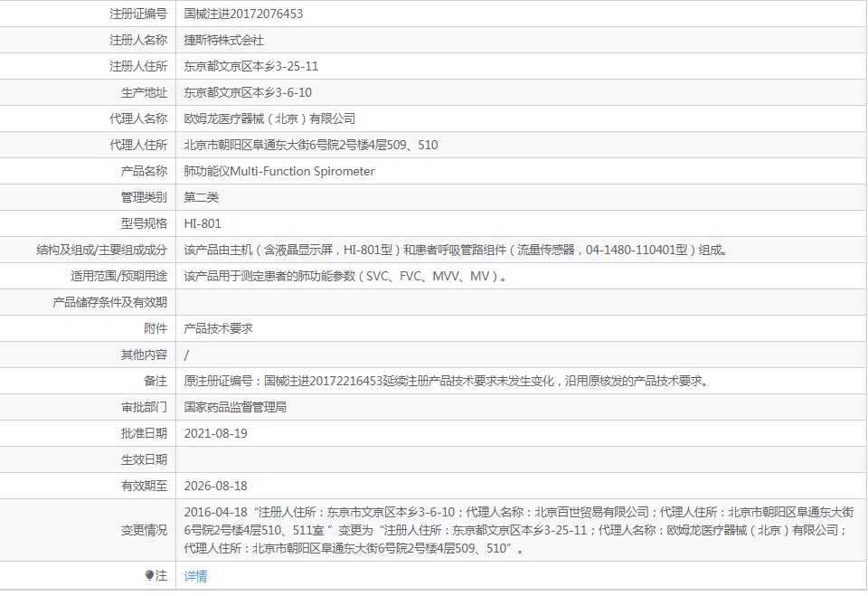Screen dimensions: 868x596
Task: Select agent address 北京市朝阳区阜通东大街6号院2号楼4层509、510
Action: click(x=311, y=145)
